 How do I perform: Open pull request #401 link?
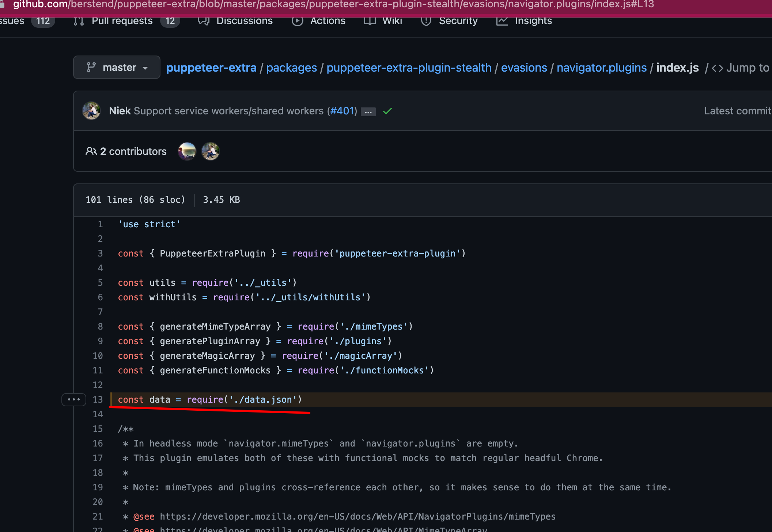click(341, 111)
